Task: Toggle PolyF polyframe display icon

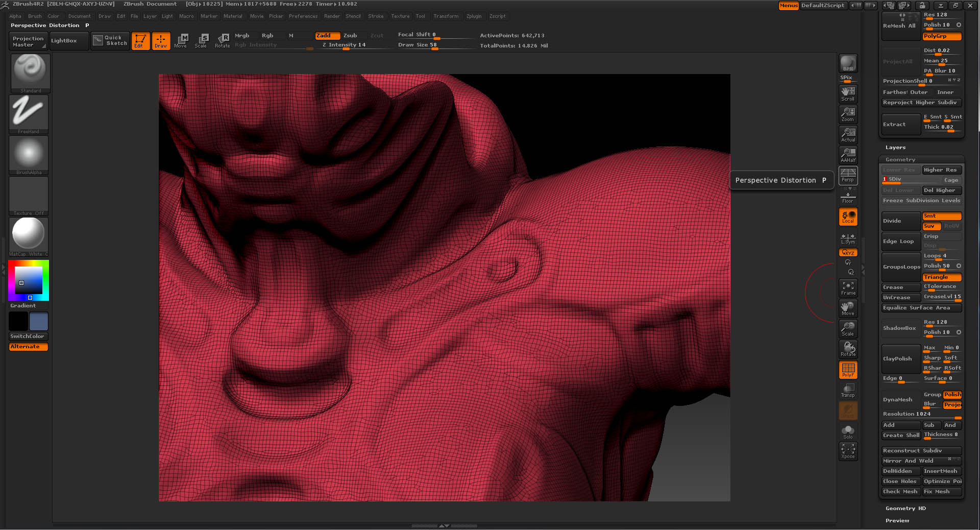Action: [848, 370]
